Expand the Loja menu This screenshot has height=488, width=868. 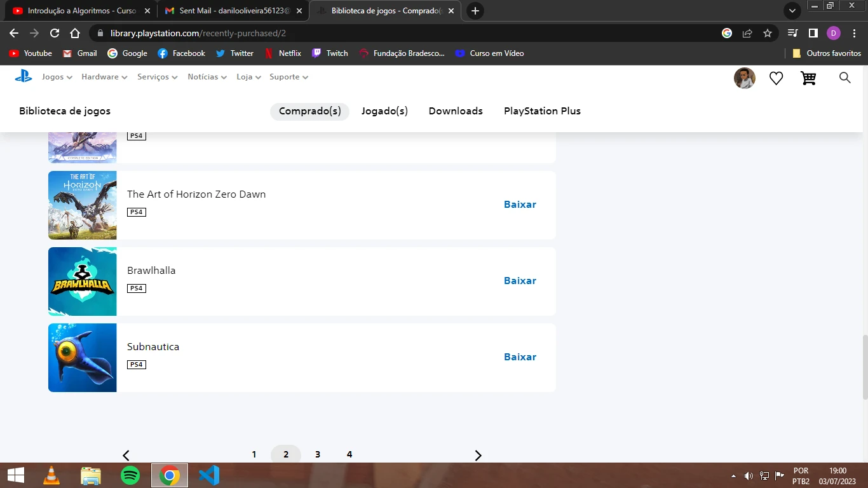click(x=248, y=77)
